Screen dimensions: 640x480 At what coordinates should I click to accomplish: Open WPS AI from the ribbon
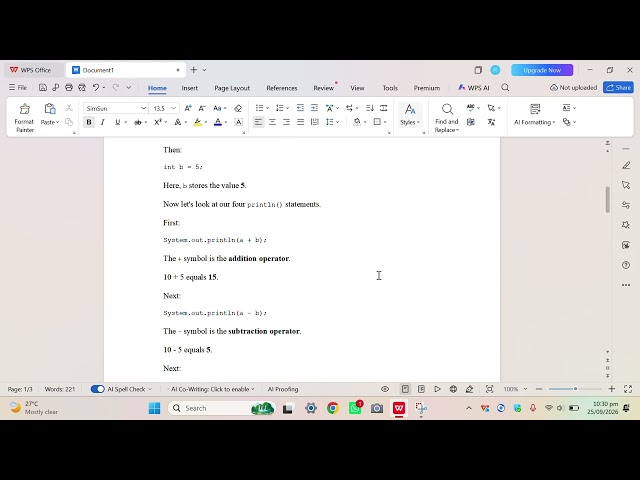click(x=473, y=87)
